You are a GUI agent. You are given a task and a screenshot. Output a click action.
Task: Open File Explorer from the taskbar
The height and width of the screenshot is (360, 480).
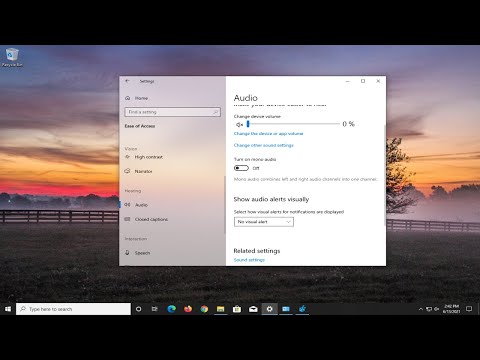click(220, 309)
